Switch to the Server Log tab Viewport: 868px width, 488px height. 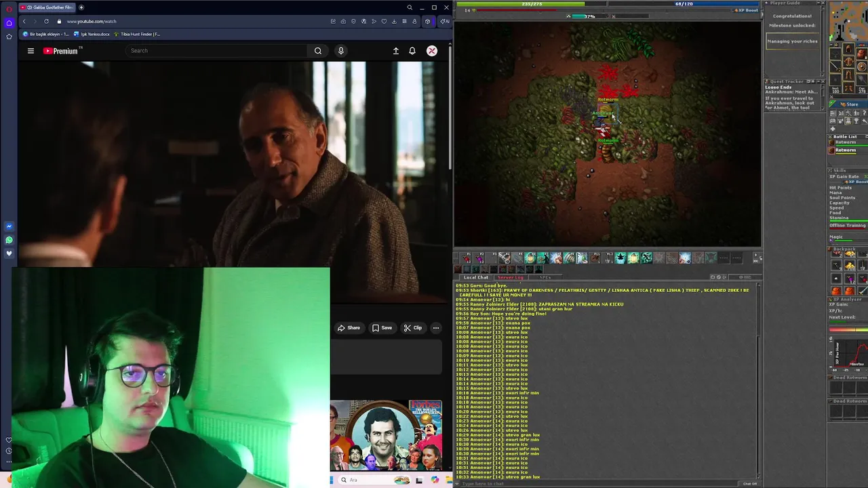(510, 277)
